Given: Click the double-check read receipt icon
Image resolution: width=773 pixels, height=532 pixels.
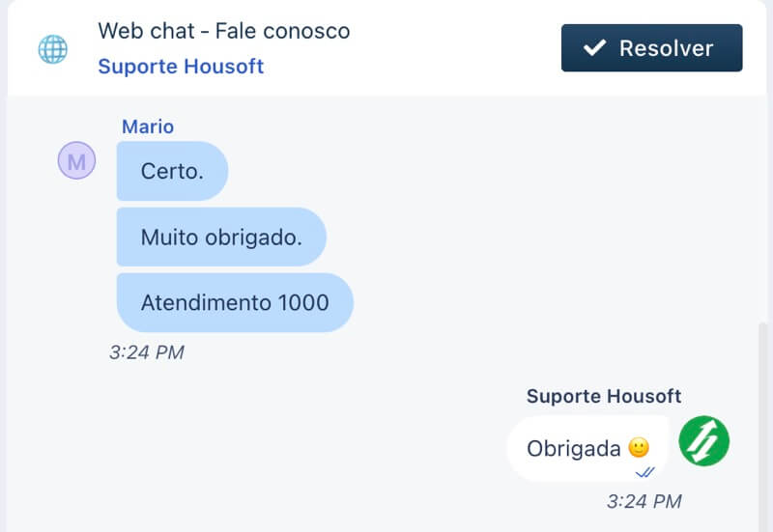Looking at the screenshot, I should click(645, 472).
